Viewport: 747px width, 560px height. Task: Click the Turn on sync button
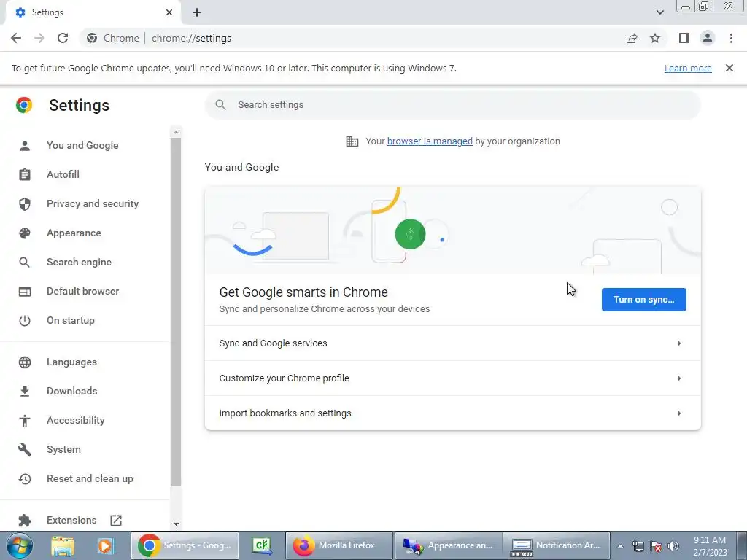click(643, 300)
